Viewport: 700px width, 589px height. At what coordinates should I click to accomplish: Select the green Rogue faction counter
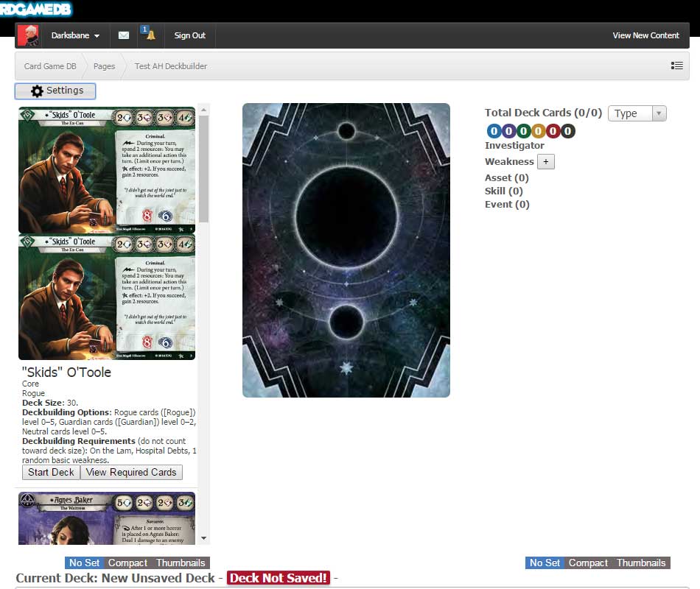coord(523,131)
